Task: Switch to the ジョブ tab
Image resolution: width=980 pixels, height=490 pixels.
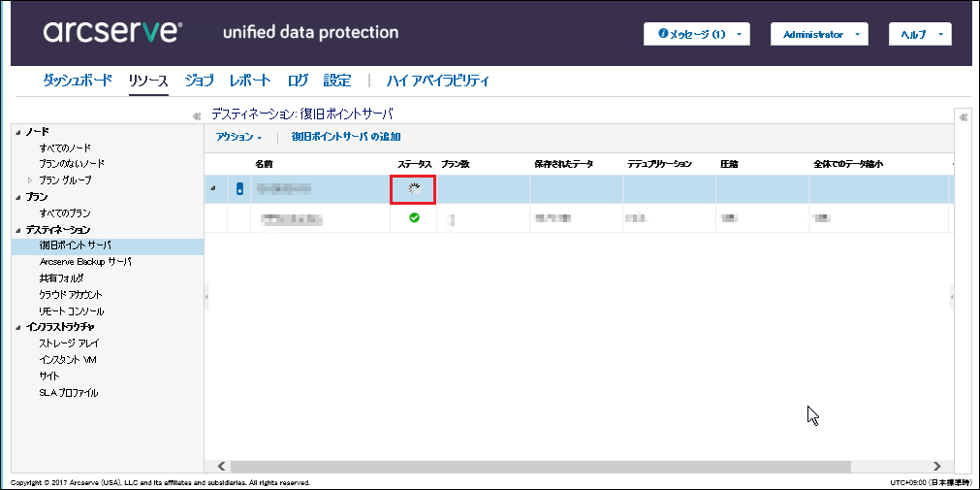Action: (199, 81)
